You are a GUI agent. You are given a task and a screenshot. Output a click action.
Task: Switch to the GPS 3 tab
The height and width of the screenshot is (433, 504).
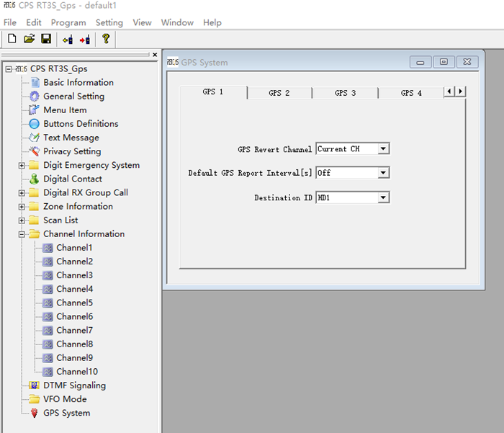click(345, 93)
